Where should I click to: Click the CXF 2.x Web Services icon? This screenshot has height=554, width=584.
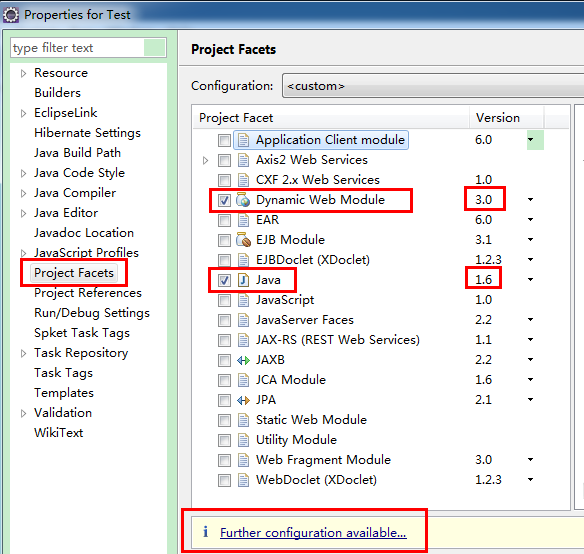coord(243,180)
